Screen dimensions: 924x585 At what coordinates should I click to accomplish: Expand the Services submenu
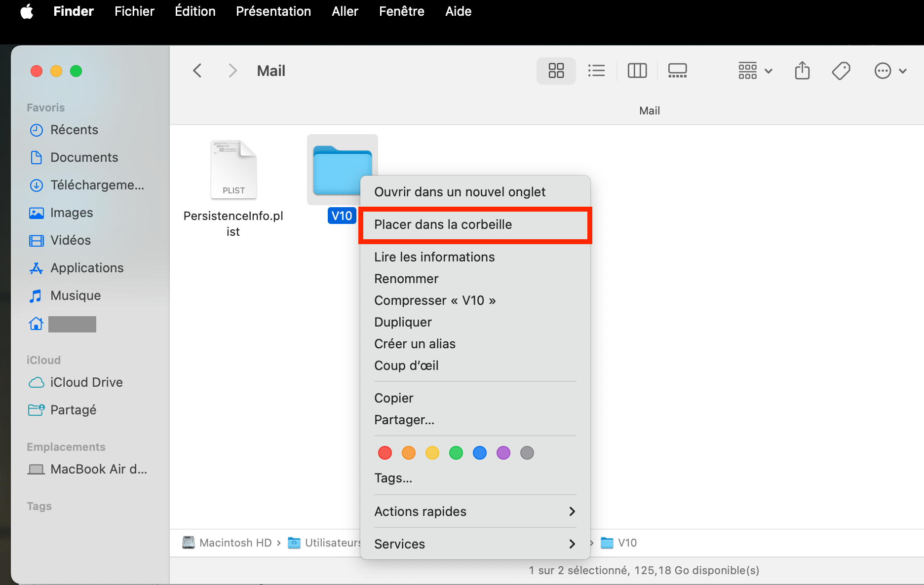(x=475, y=544)
